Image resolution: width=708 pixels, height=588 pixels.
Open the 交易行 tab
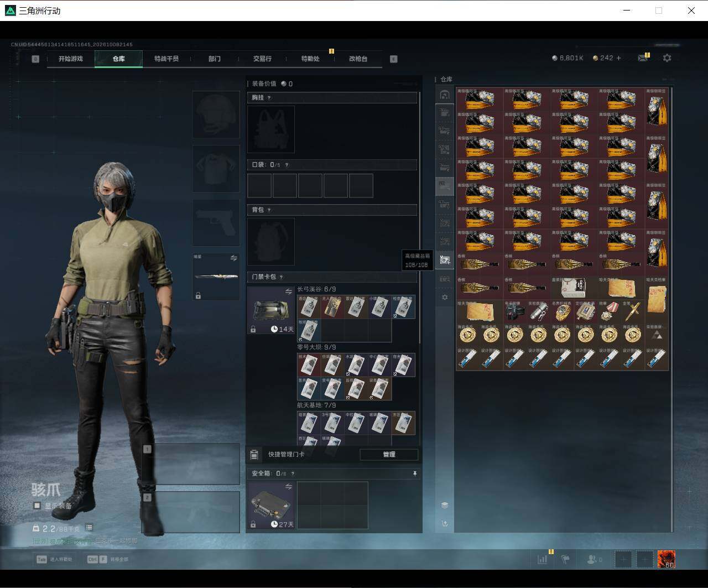pos(262,59)
